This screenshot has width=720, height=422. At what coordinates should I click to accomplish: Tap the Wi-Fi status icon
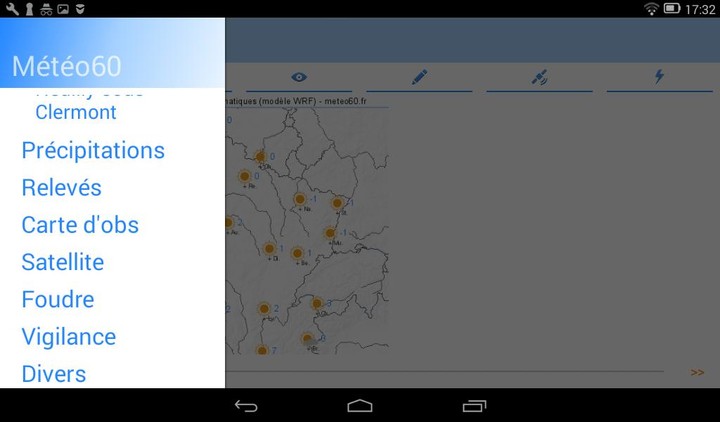652,9
